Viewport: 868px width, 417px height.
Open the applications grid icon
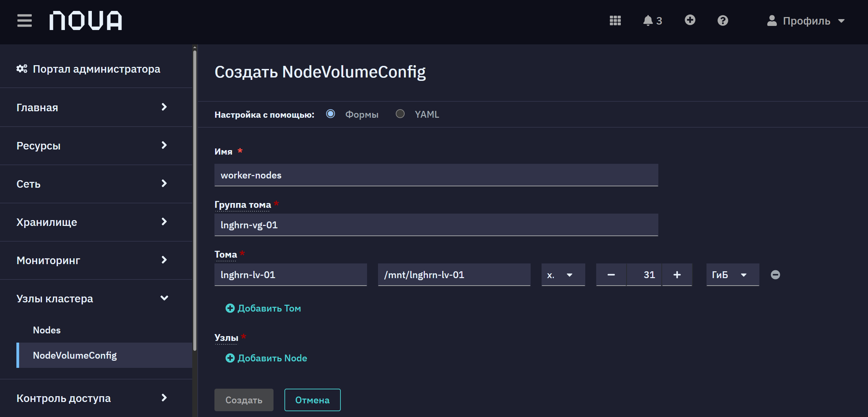tap(615, 20)
